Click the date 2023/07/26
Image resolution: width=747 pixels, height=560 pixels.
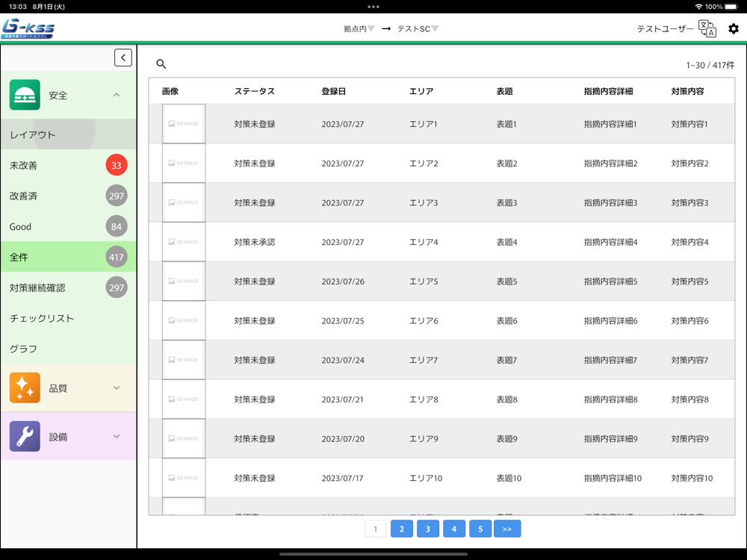tap(343, 281)
